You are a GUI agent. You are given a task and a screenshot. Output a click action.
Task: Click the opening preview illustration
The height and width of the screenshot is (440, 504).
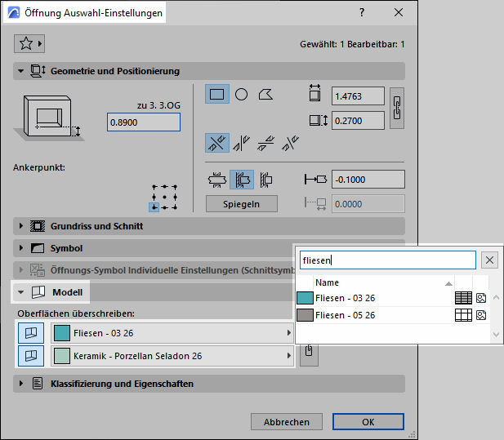click(x=49, y=118)
